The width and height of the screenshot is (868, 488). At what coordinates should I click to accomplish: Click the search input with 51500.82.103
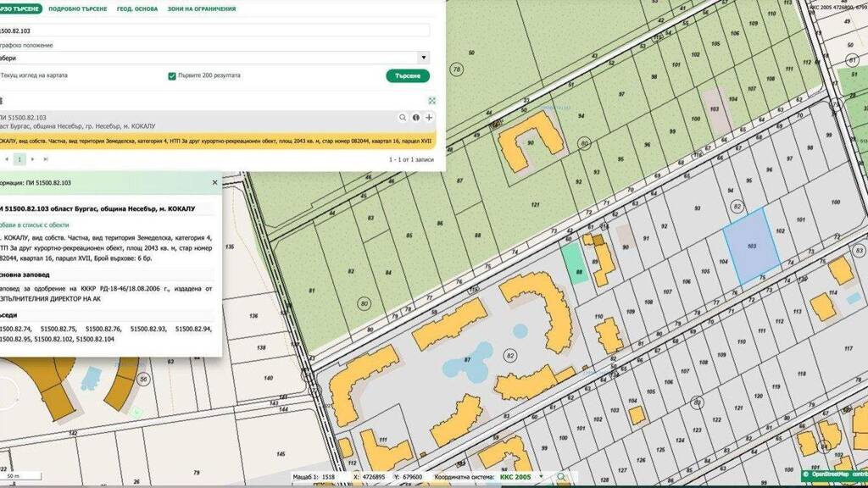212,30
